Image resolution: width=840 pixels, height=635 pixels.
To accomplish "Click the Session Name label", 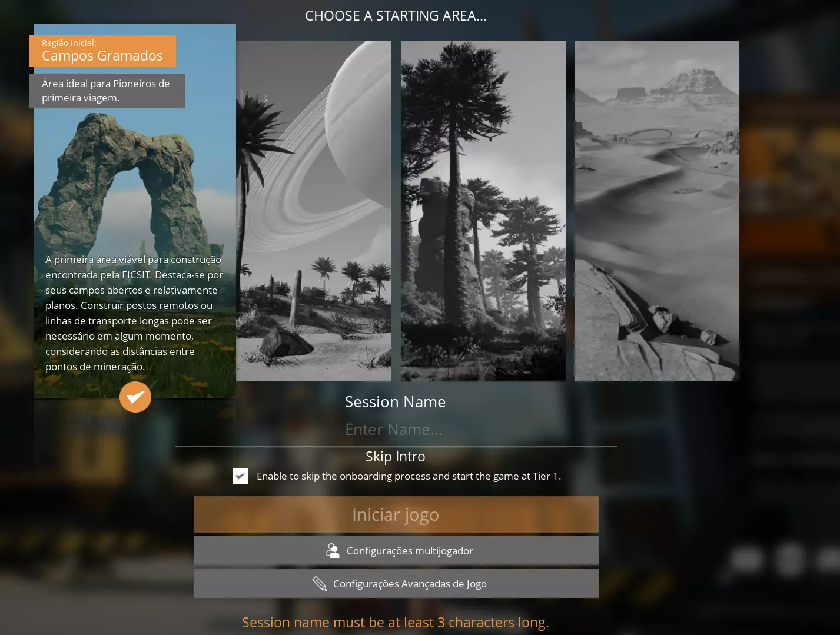I will pos(396,402).
